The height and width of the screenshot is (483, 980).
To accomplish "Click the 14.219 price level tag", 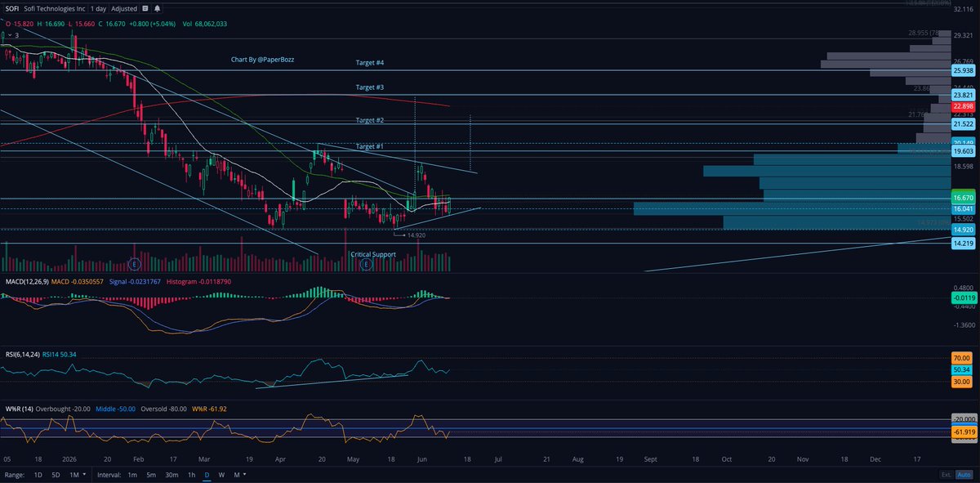I will [963, 243].
